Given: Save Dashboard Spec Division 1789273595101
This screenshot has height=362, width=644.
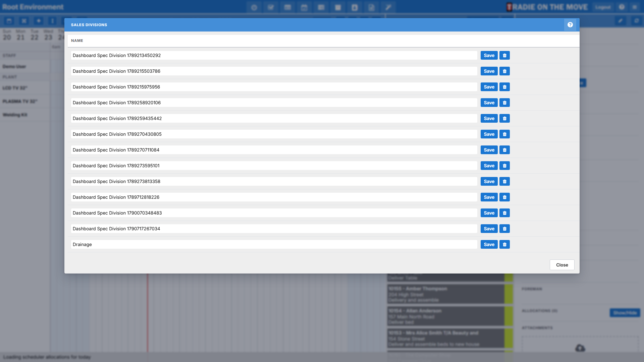Looking at the screenshot, I should [x=489, y=166].
